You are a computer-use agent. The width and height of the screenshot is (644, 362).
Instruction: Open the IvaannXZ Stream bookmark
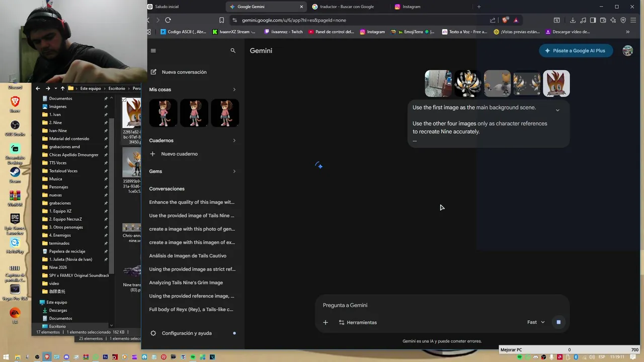(x=234, y=32)
